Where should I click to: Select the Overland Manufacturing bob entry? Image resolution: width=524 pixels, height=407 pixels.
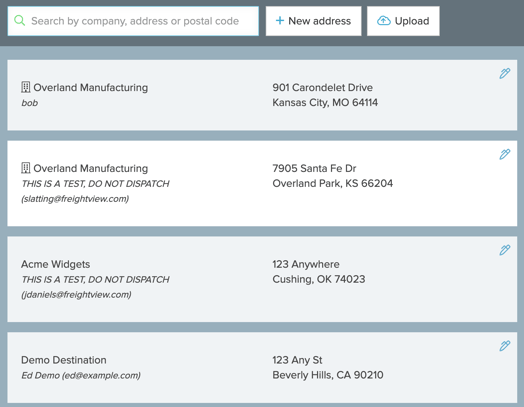tap(262, 95)
